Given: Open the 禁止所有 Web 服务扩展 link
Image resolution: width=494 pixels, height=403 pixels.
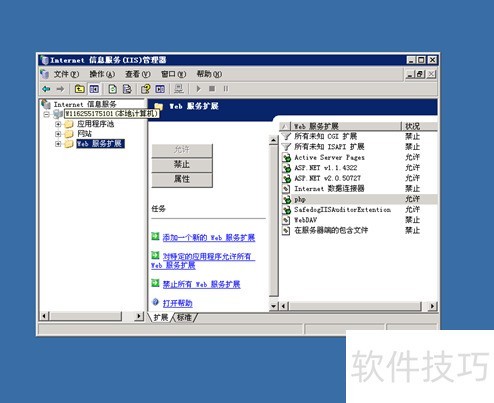Looking at the screenshot, I should point(201,284).
